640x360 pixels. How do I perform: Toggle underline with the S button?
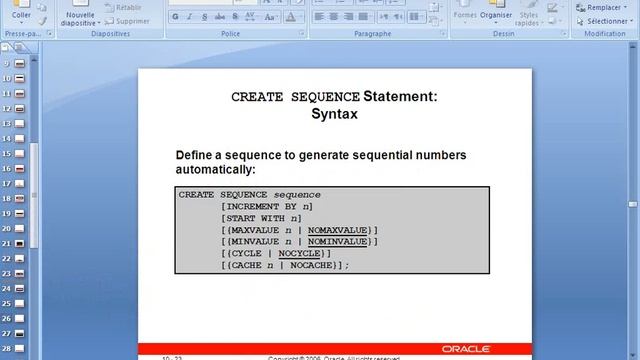click(x=204, y=17)
